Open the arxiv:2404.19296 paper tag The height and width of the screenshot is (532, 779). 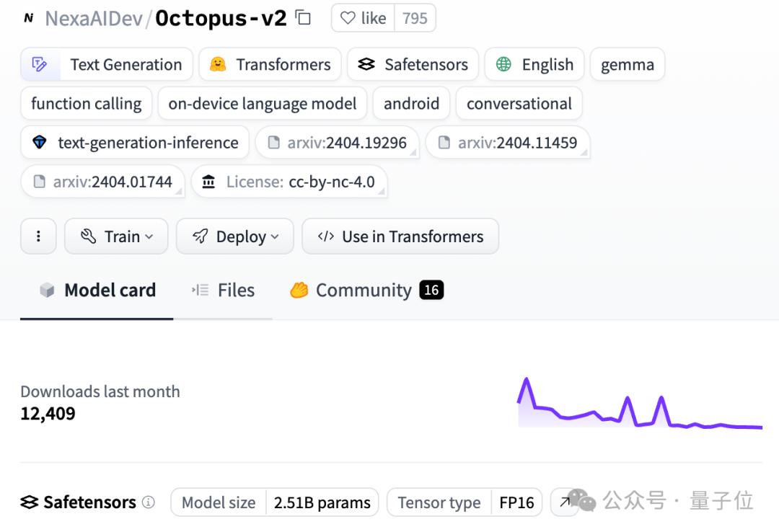point(338,143)
